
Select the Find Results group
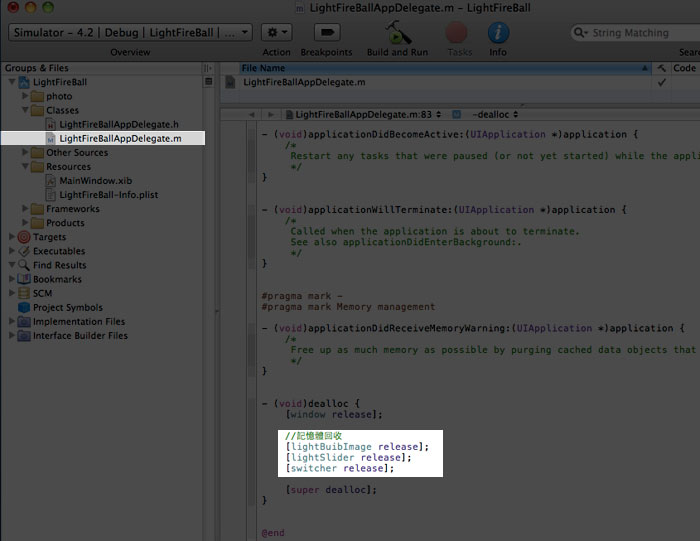click(60, 265)
